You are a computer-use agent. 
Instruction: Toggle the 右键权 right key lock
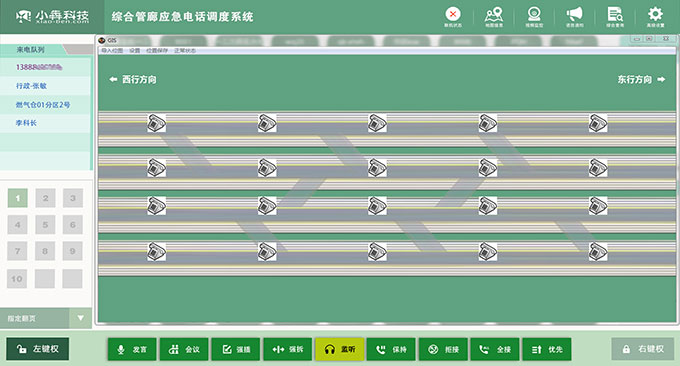pos(643,349)
